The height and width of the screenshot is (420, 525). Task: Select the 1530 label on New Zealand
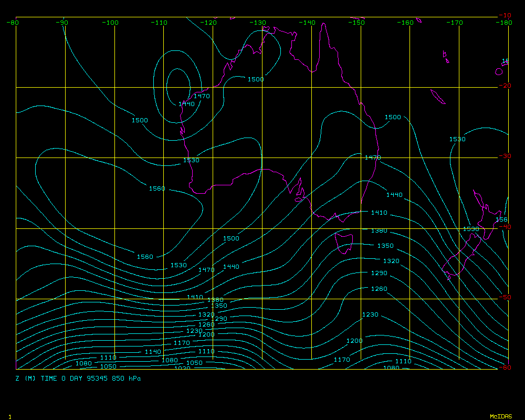[471, 229]
